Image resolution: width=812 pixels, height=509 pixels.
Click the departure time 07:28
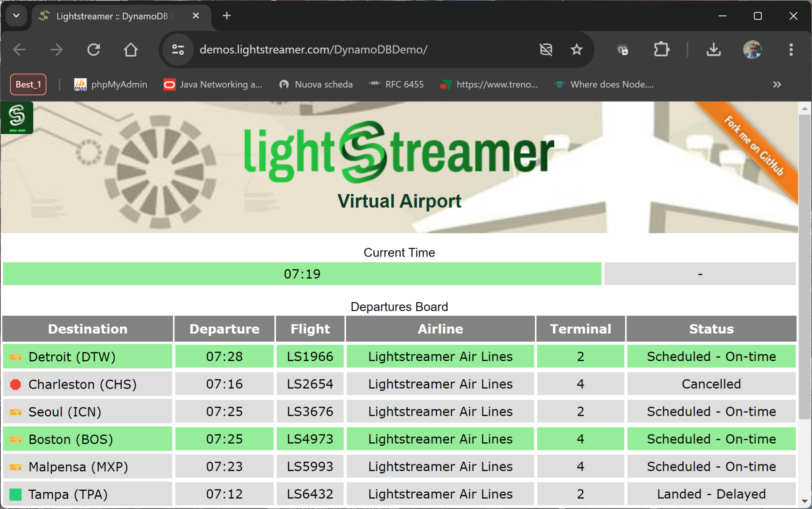[224, 357]
